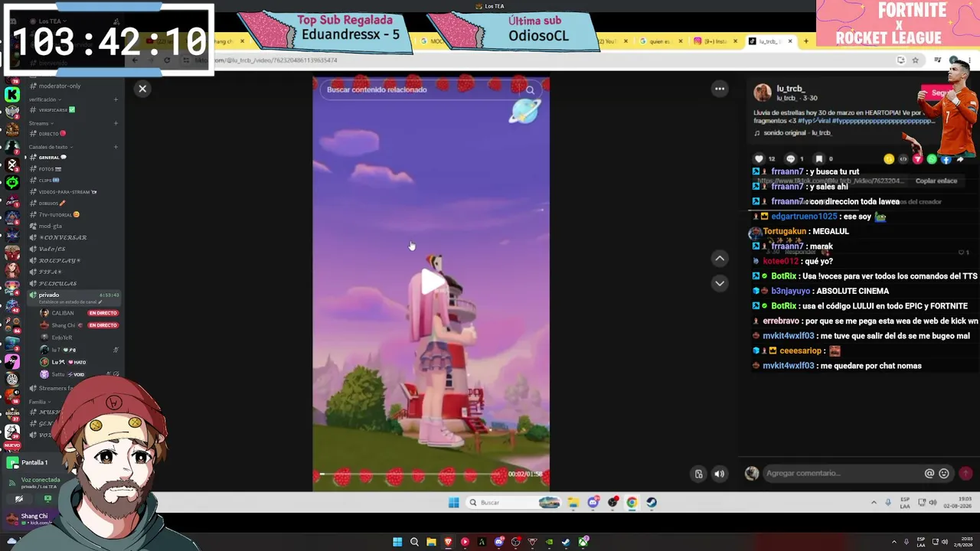Viewport: 980px width, 551px height.
Task: Copy link with Copiar enlace button
Action: (x=936, y=181)
